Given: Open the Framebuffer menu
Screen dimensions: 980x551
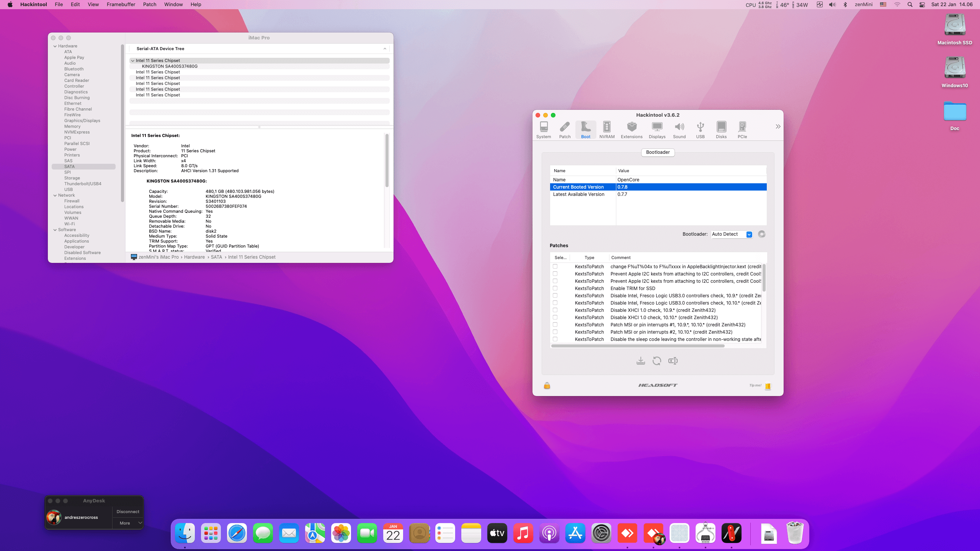Looking at the screenshot, I should [121, 5].
